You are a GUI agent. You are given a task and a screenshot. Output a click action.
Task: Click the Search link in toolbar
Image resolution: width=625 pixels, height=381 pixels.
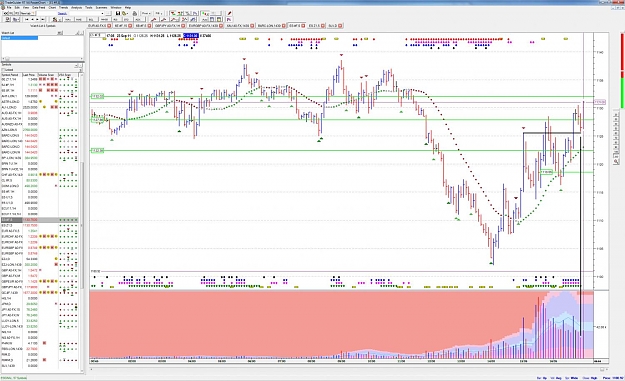62,13
